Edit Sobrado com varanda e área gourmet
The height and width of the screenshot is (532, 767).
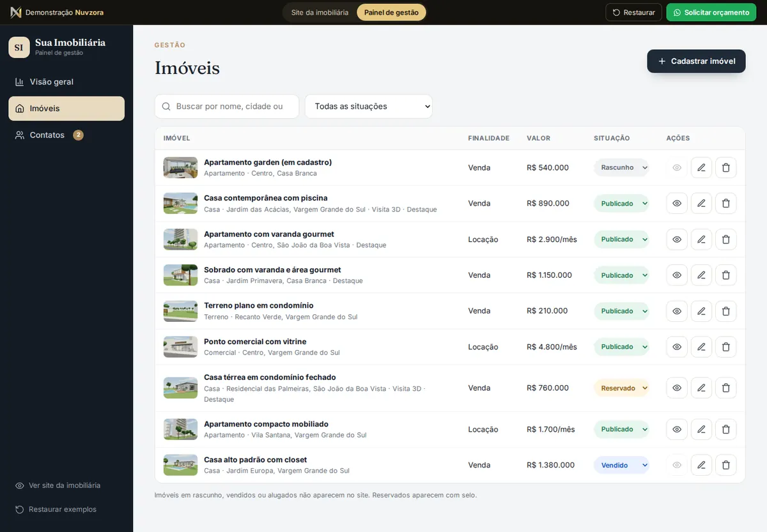pyautogui.click(x=701, y=275)
